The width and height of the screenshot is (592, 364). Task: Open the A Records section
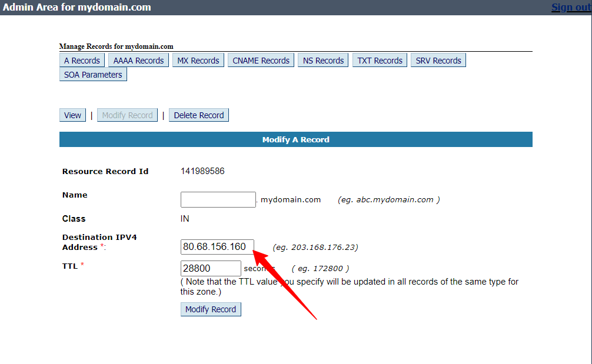82,61
